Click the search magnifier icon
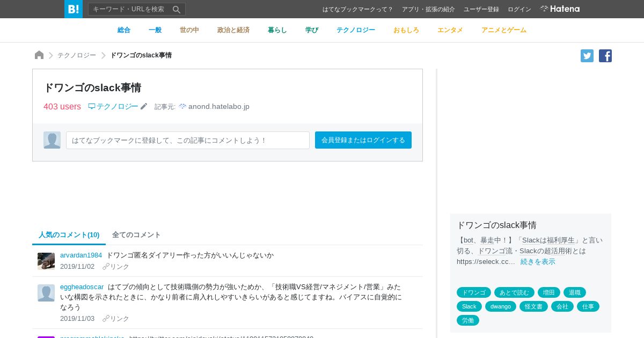The height and width of the screenshot is (338, 644). point(177,9)
